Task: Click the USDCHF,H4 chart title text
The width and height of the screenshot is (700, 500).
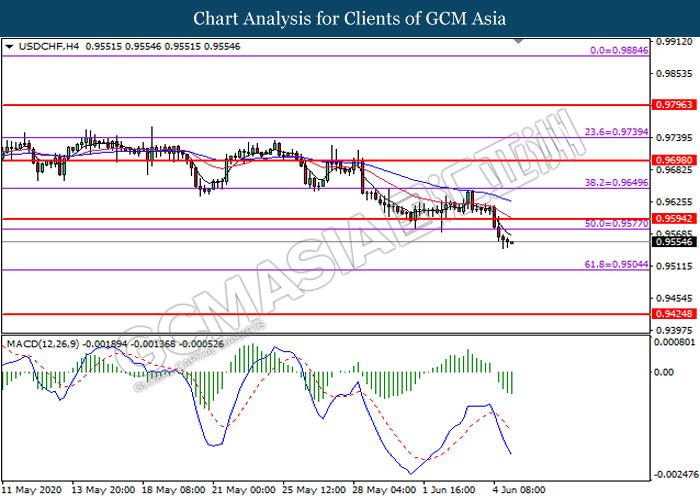Action: (49, 46)
